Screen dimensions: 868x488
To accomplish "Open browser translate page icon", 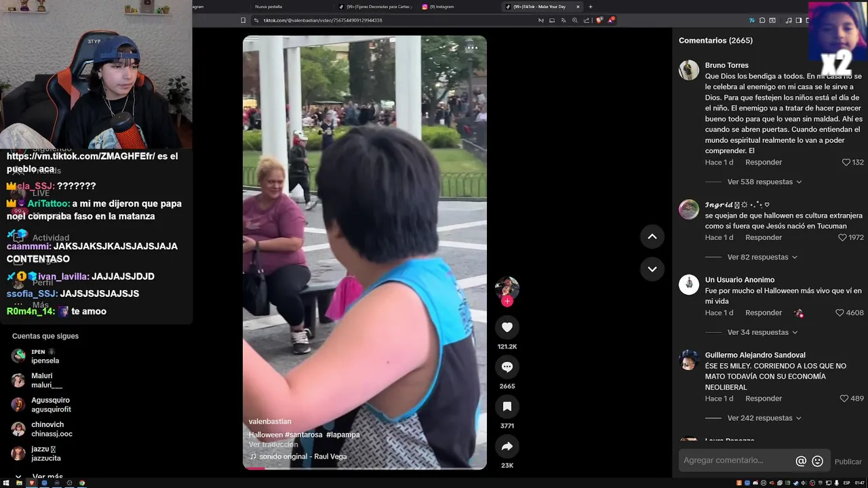I will tap(563, 20).
